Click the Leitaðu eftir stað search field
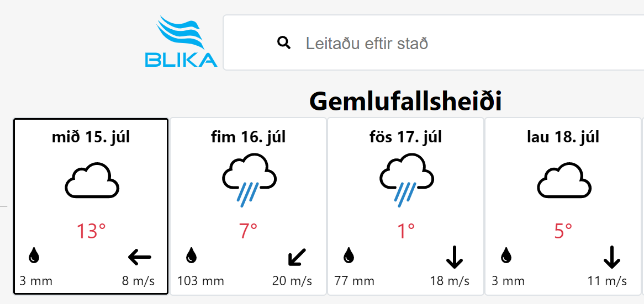Viewport: 644px width, 304px height. pos(434,42)
